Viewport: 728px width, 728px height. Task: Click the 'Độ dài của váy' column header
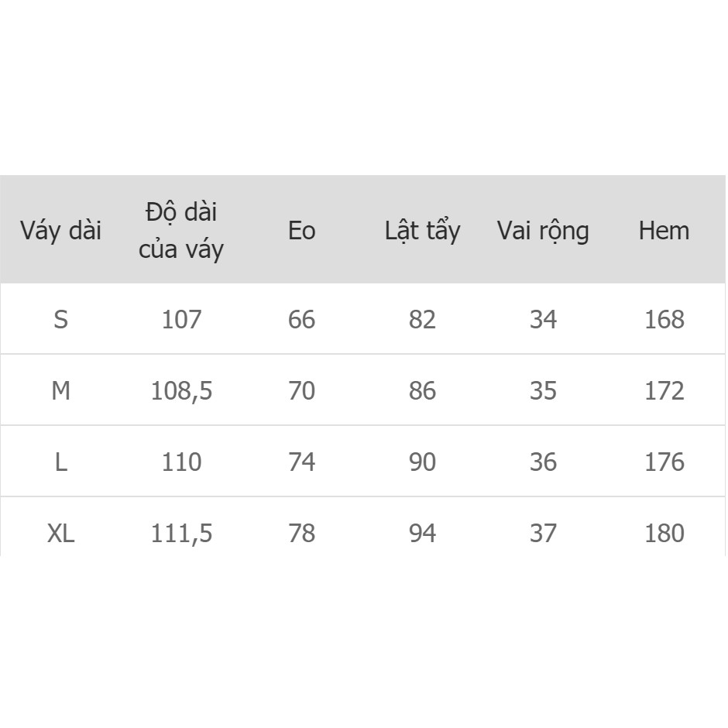click(x=181, y=231)
